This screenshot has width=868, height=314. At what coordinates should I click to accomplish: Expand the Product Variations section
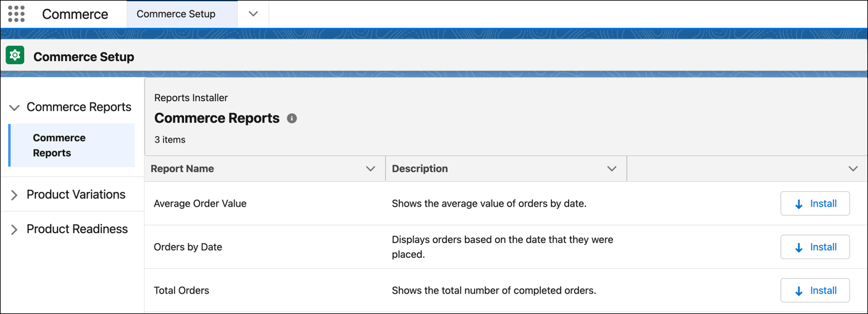[x=15, y=195]
